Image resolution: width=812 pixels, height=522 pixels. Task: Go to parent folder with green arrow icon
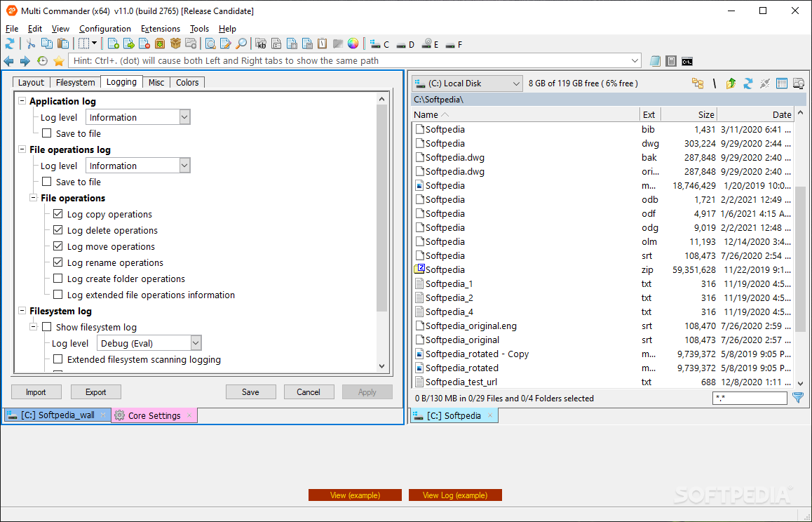point(731,83)
